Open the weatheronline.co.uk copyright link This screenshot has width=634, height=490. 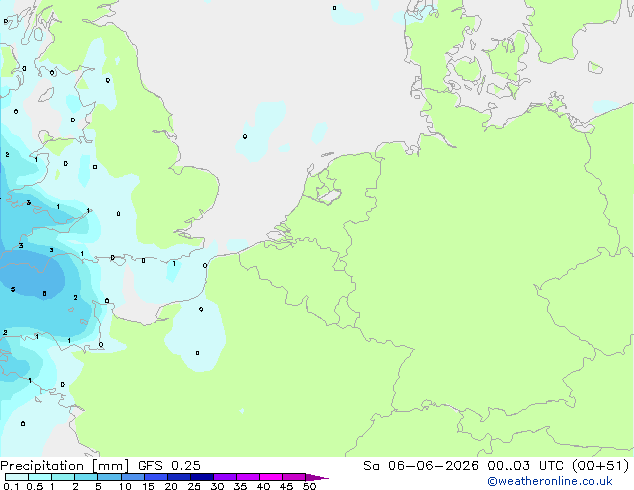click(550, 481)
